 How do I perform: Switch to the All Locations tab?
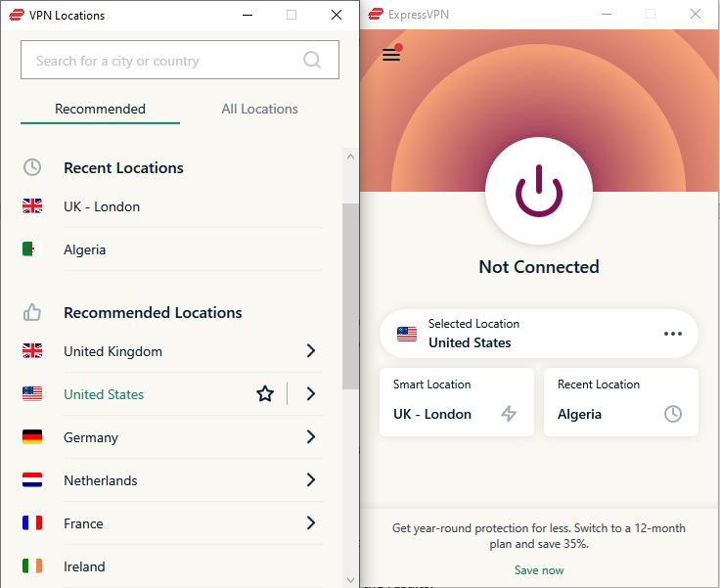pos(259,110)
